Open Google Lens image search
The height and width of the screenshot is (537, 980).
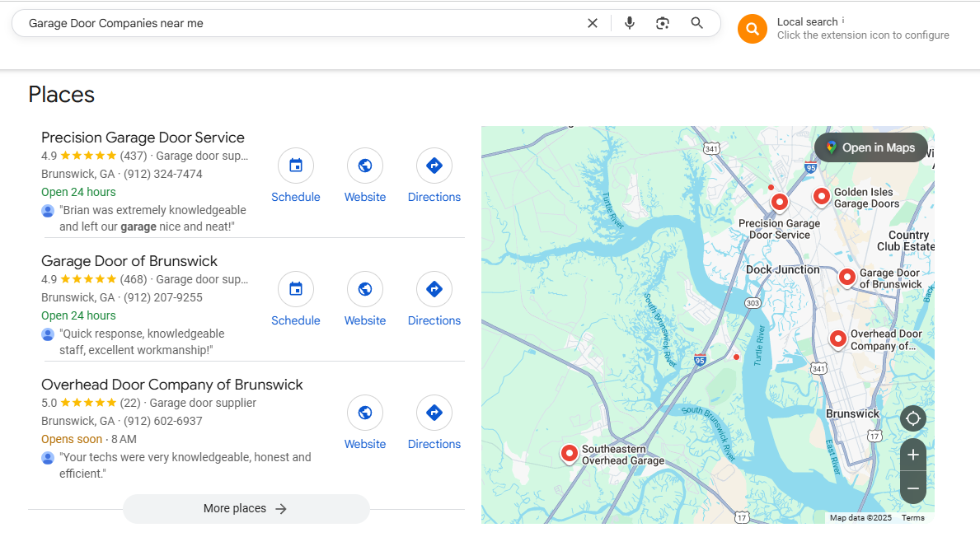pos(663,23)
